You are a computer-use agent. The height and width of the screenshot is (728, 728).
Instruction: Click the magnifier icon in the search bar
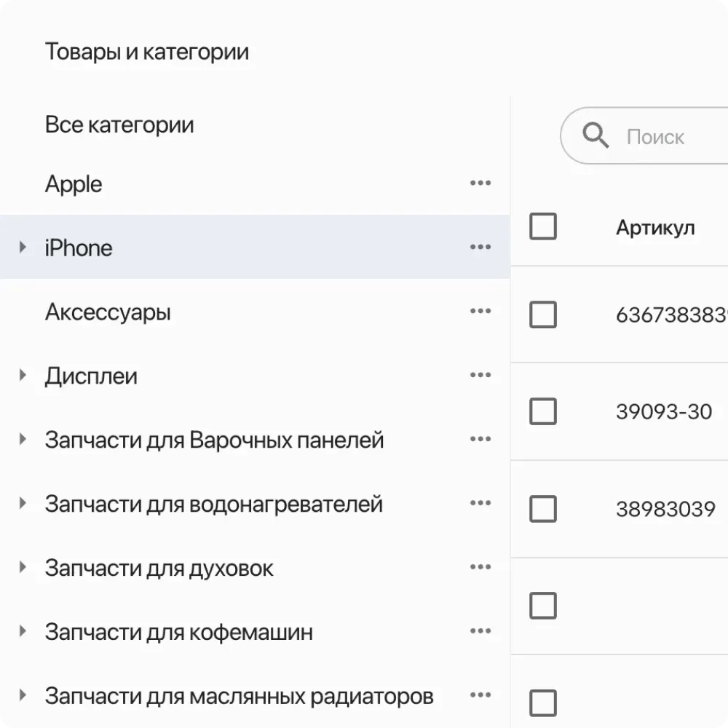[596, 135]
